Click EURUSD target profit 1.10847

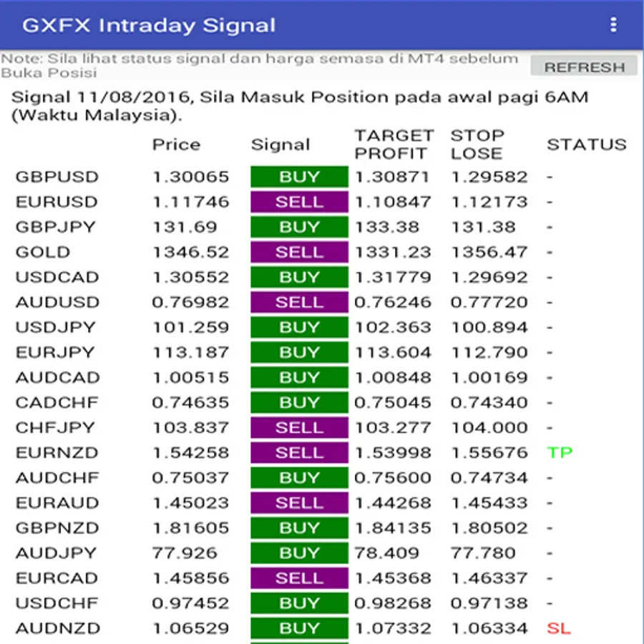393,202
